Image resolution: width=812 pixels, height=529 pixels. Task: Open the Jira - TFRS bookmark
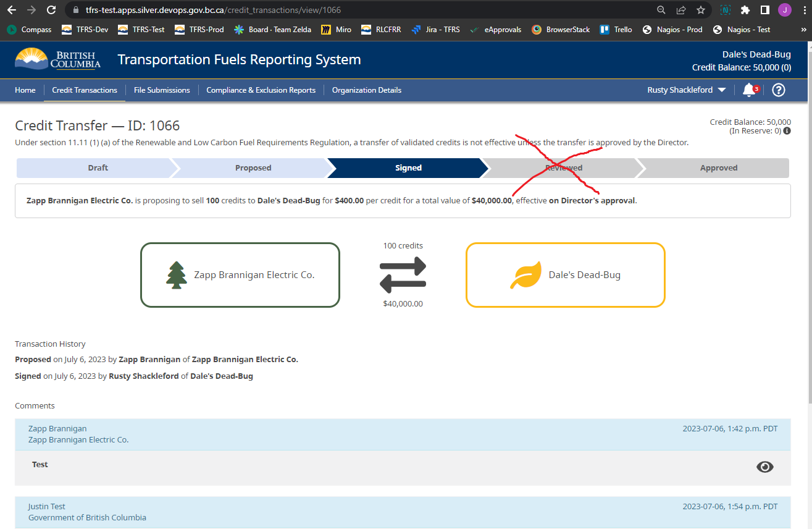tap(435, 30)
